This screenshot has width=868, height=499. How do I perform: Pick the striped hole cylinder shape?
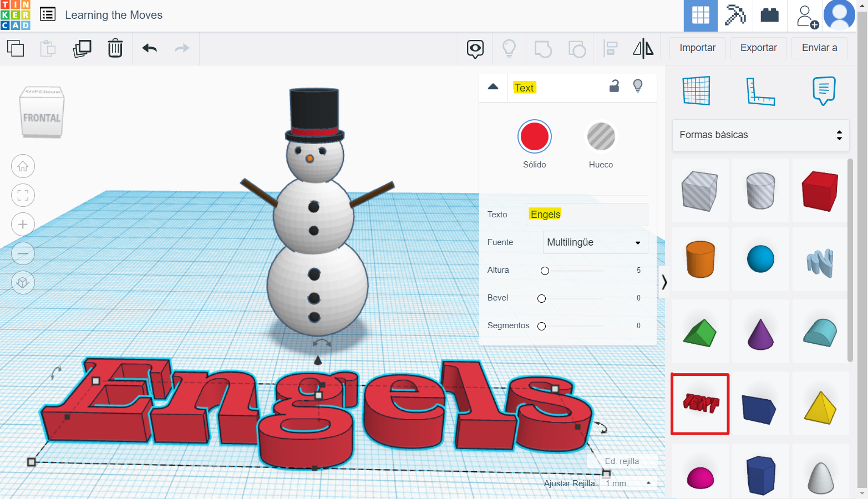click(x=760, y=191)
